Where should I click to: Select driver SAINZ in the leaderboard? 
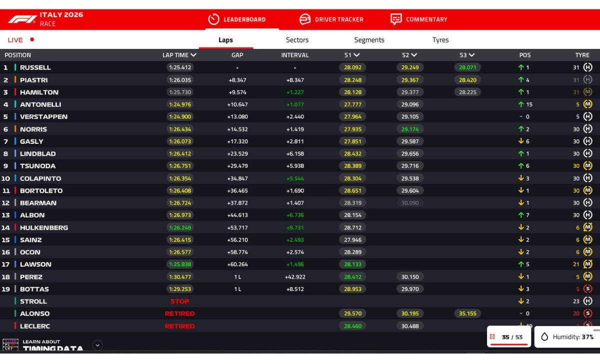pyautogui.click(x=30, y=240)
